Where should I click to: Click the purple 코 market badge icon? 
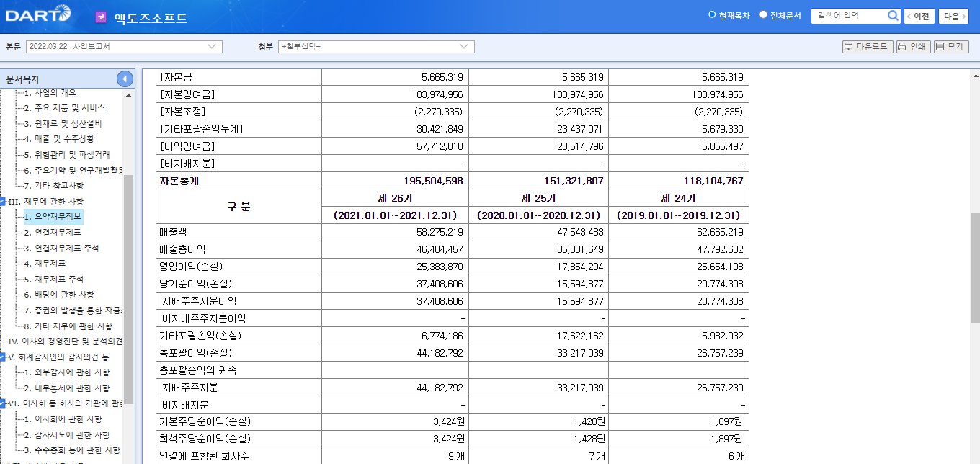[x=101, y=17]
